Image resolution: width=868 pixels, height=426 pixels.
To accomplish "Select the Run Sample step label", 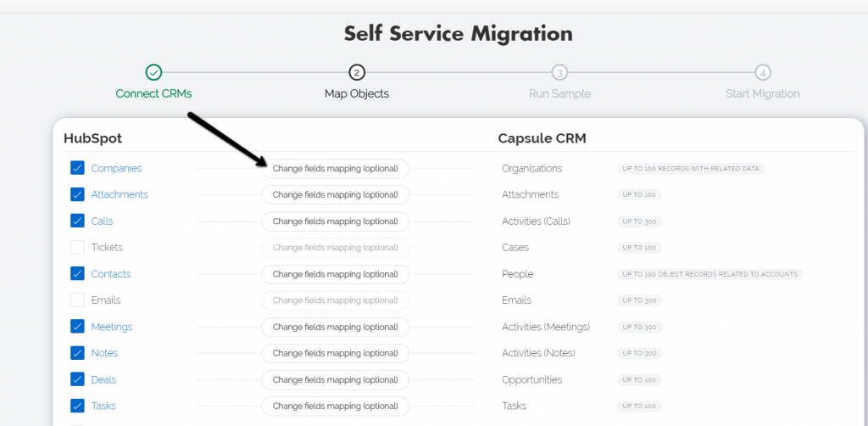I will coord(559,93).
